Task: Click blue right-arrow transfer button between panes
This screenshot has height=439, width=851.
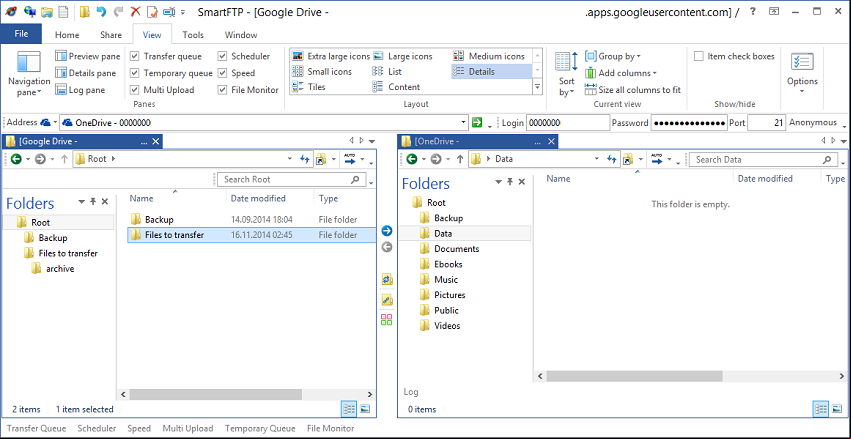Action: point(386,231)
